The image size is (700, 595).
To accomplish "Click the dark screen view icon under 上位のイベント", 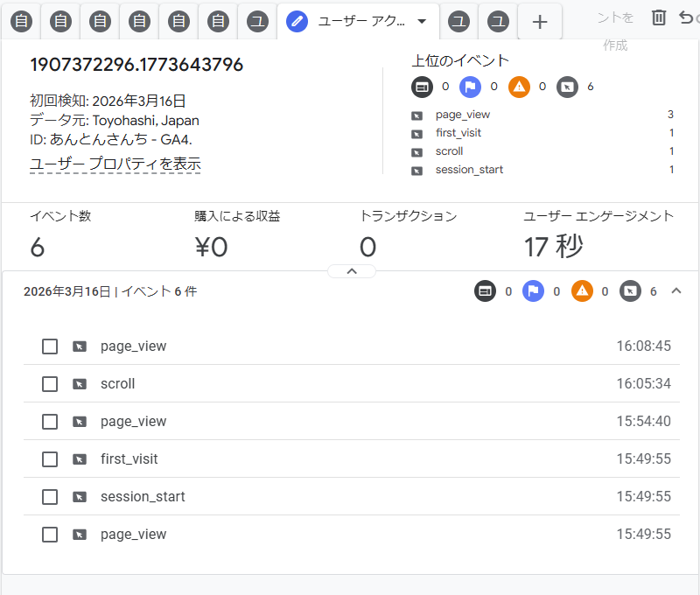I will pyautogui.click(x=422, y=87).
